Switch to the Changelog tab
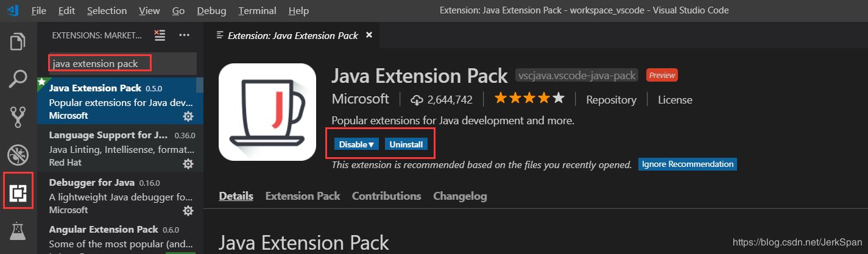 coord(460,196)
